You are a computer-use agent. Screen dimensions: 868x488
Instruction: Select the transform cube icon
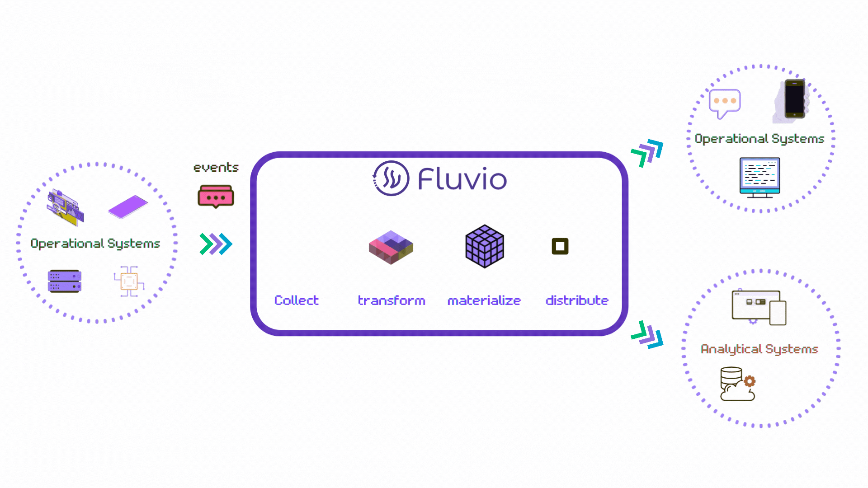390,247
